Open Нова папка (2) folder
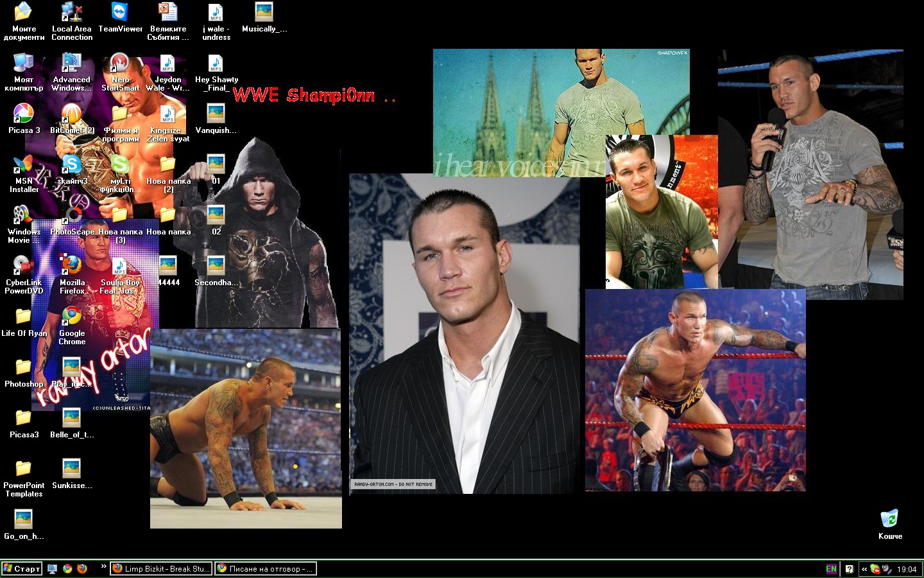924x578 pixels. 168,173
